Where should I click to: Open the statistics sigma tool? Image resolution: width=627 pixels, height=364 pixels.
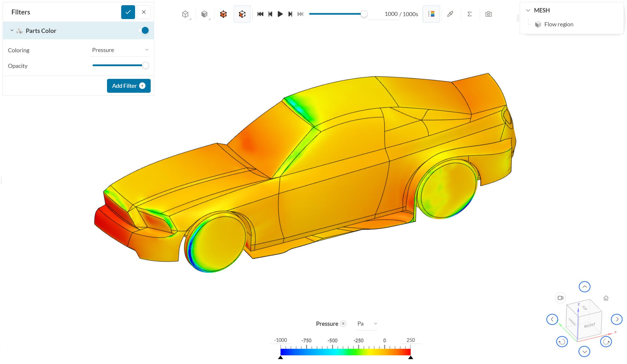(x=469, y=14)
